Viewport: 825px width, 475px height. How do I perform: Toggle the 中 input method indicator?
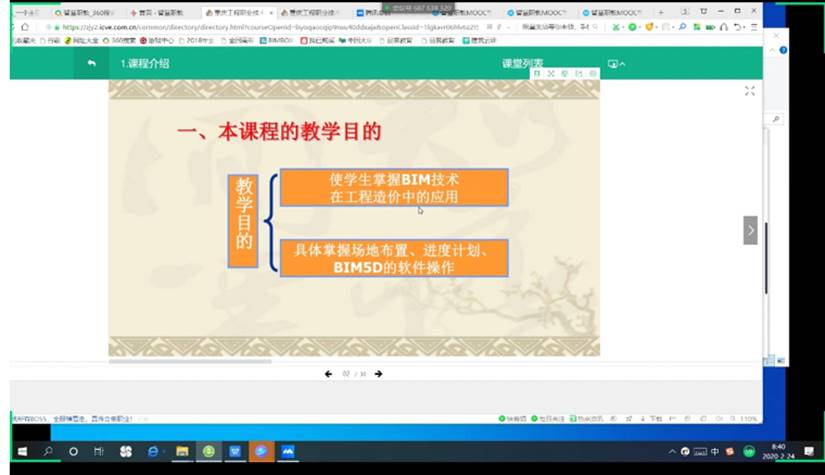(715, 451)
